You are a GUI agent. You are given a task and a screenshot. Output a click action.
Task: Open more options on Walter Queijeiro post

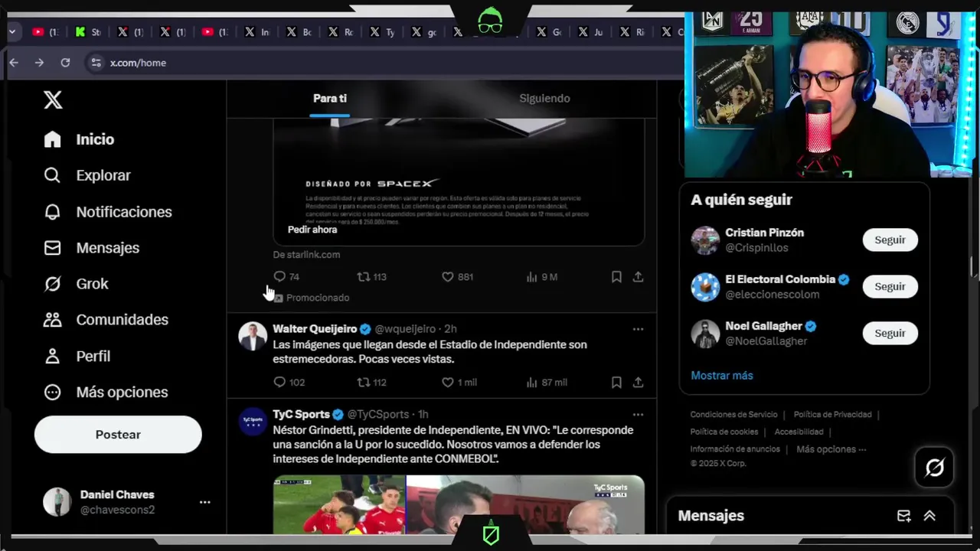(638, 329)
